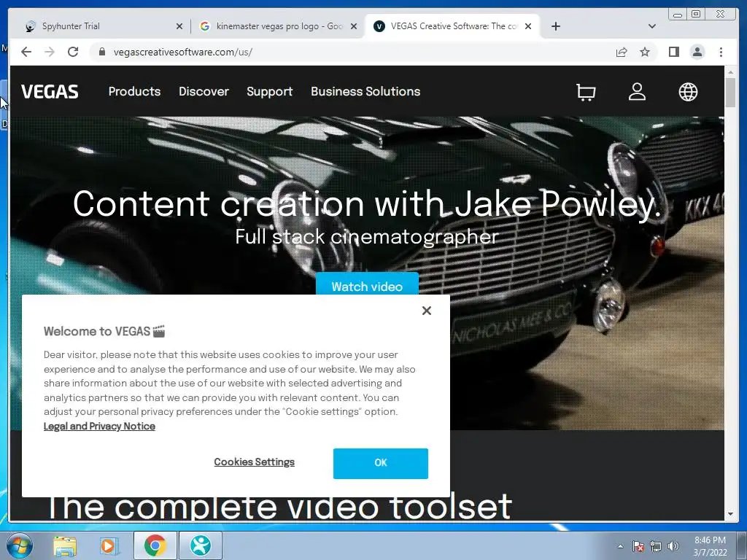Open the Discover menu
This screenshot has height=560, width=747.
[204, 91]
